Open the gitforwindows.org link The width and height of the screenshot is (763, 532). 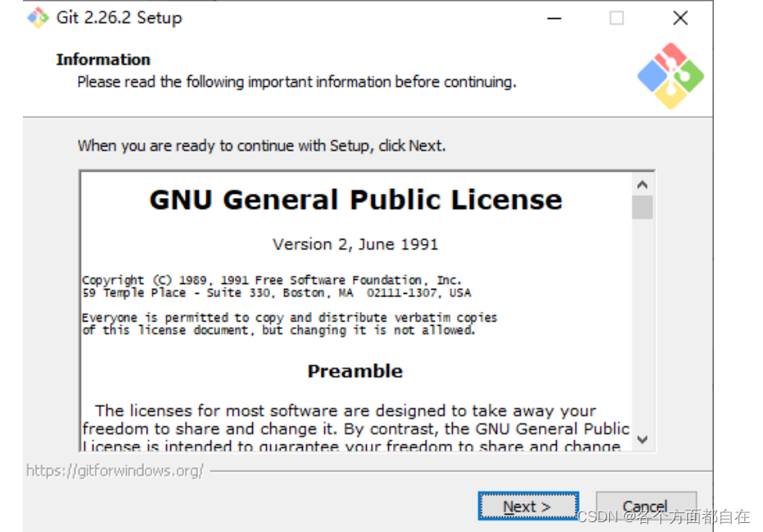click(115, 471)
